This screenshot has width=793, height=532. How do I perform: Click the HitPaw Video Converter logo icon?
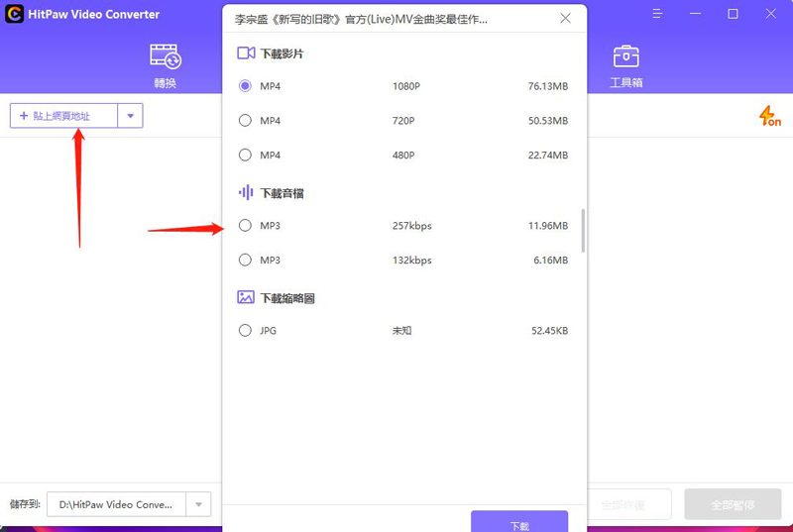pyautogui.click(x=14, y=14)
